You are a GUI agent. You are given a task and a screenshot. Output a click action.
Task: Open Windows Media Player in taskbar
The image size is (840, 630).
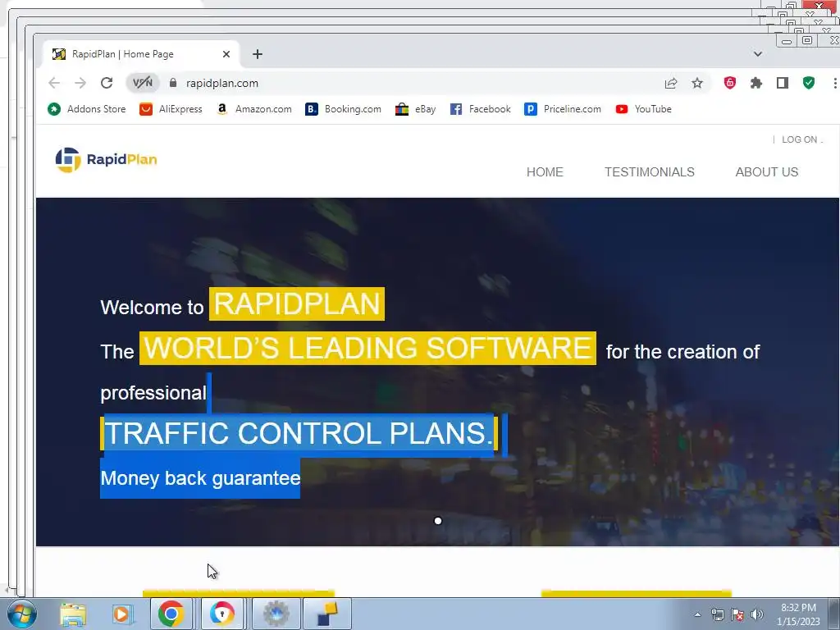(x=121, y=614)
